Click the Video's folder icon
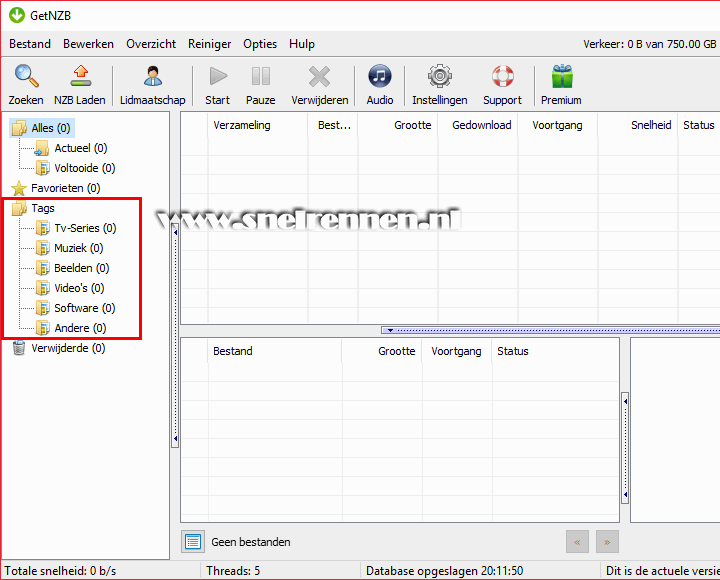 (x=43, y=288)
